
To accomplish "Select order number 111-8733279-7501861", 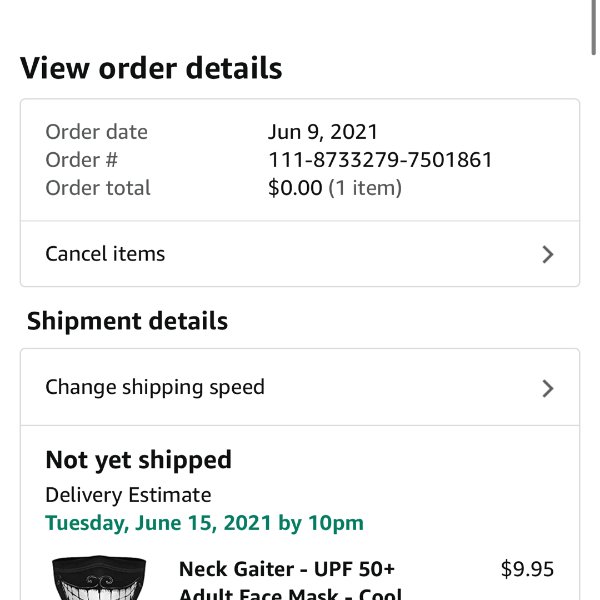I will click(380, 160).
